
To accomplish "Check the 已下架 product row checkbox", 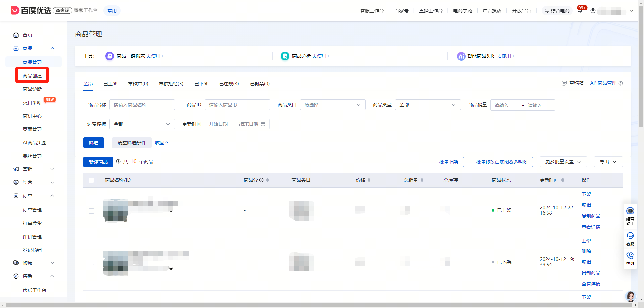I will pos(91,262).
